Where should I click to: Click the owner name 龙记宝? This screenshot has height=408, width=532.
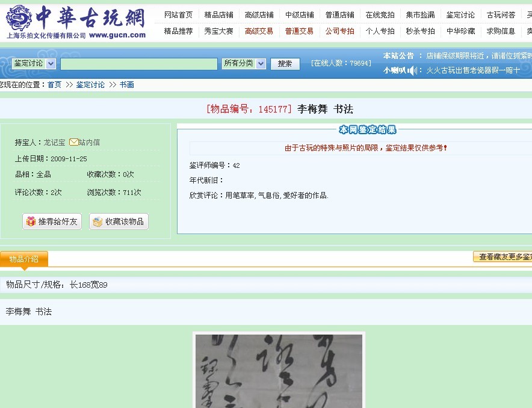coord(54,143)
